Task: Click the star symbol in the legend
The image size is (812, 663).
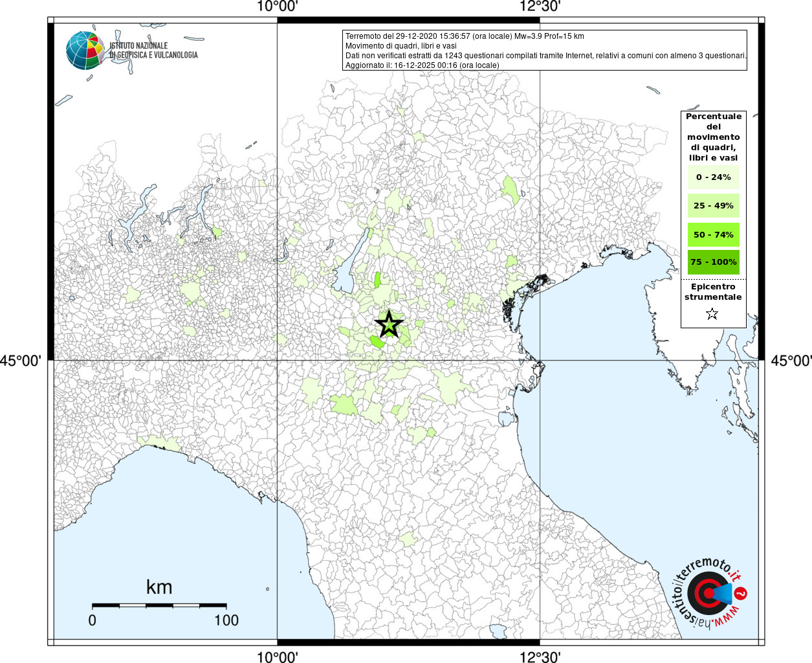Action: [x=712, y=314]
